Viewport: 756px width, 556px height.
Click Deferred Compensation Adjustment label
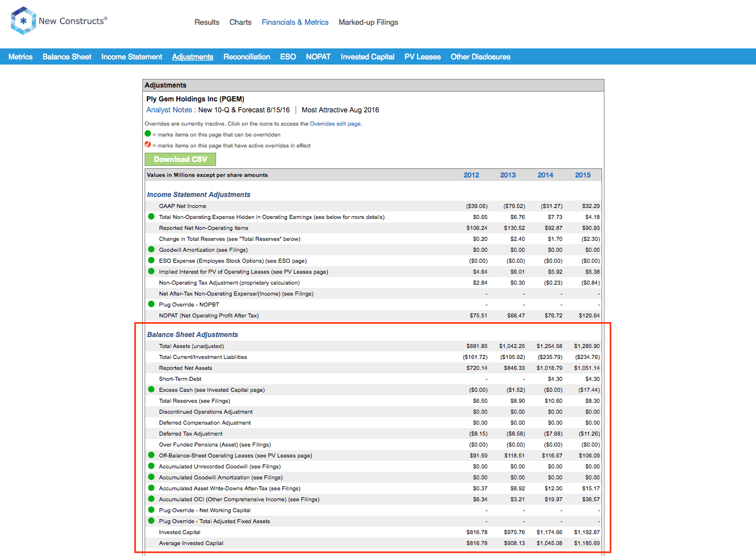point(205,423)
